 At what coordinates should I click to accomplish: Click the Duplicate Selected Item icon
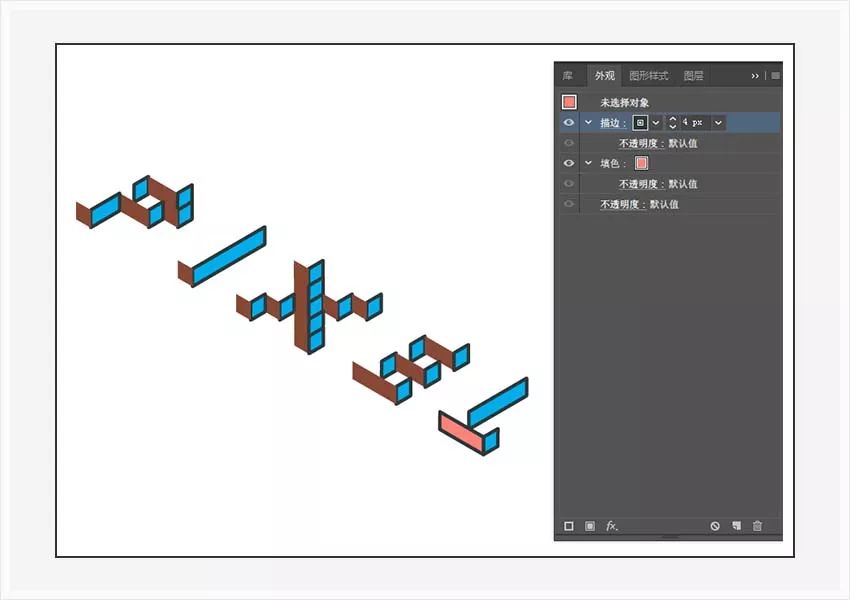[x=736, y=525]
